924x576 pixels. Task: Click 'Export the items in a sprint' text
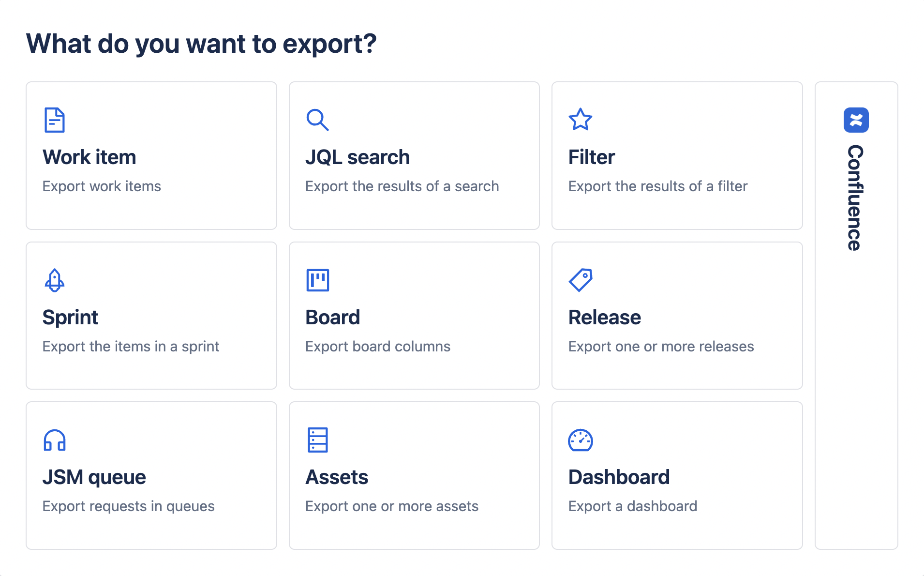[131, 347]
